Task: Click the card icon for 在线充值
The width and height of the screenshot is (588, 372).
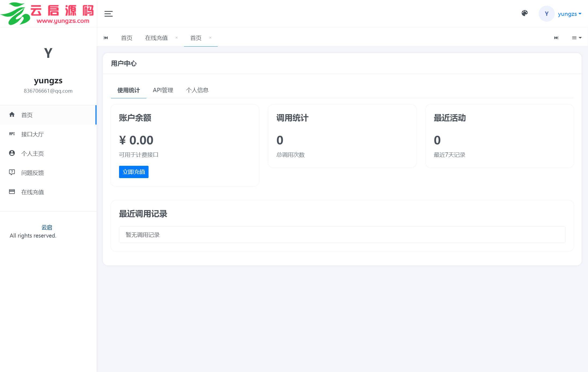Action: [x=12, y=191]
